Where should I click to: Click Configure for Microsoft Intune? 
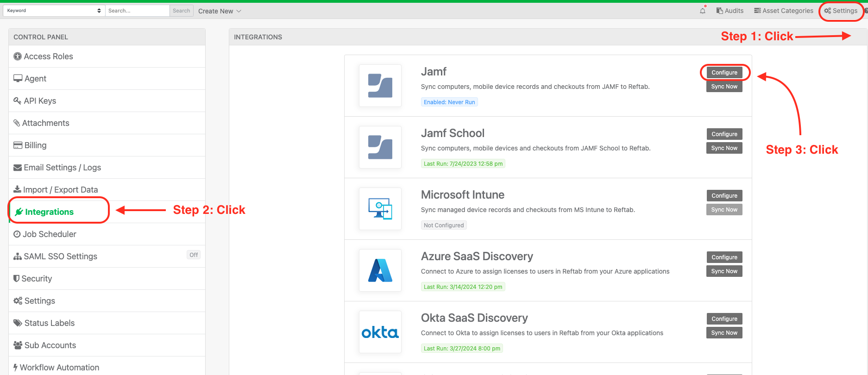[x=724, y=196]
